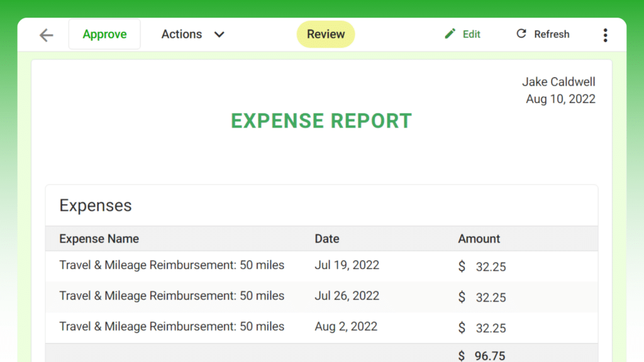Open the three-dot more options menu
Viewport: 644px width, 362px height.
[x=606, y=35]
